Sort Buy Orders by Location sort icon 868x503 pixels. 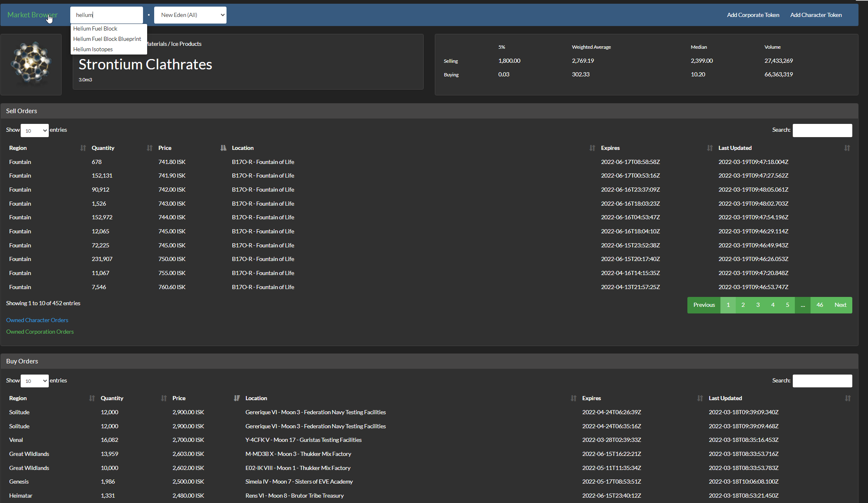click(x=573, y=398)
